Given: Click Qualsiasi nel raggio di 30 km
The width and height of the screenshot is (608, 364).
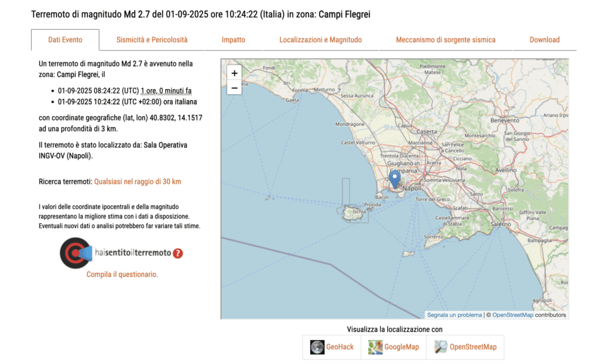Looking at the screenshot, I should click(x=137, y=182).
